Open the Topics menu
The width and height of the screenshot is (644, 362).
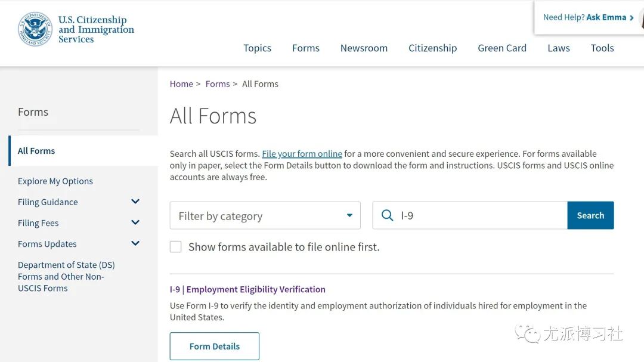point(257,48)
